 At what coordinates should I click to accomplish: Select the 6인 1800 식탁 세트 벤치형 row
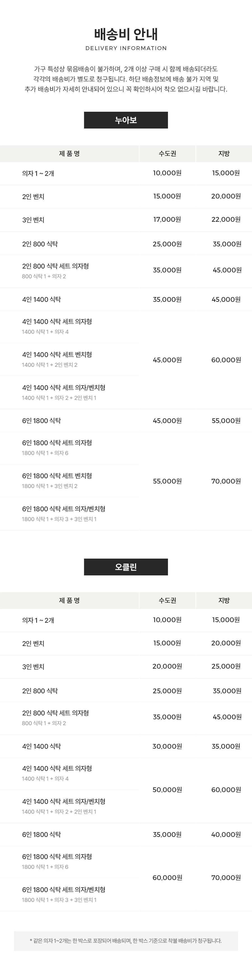pos(57,476)
